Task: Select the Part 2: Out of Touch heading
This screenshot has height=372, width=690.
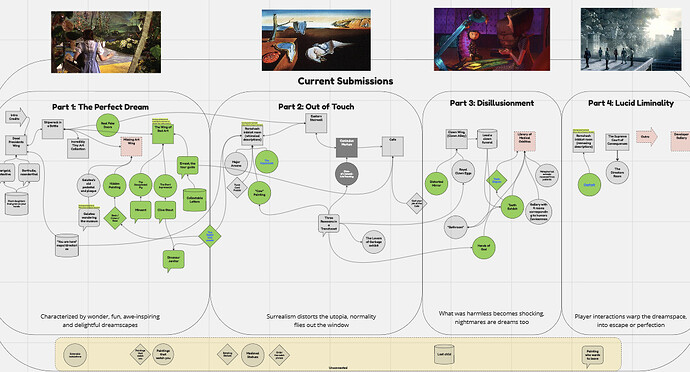Action: tap(316, 107)
